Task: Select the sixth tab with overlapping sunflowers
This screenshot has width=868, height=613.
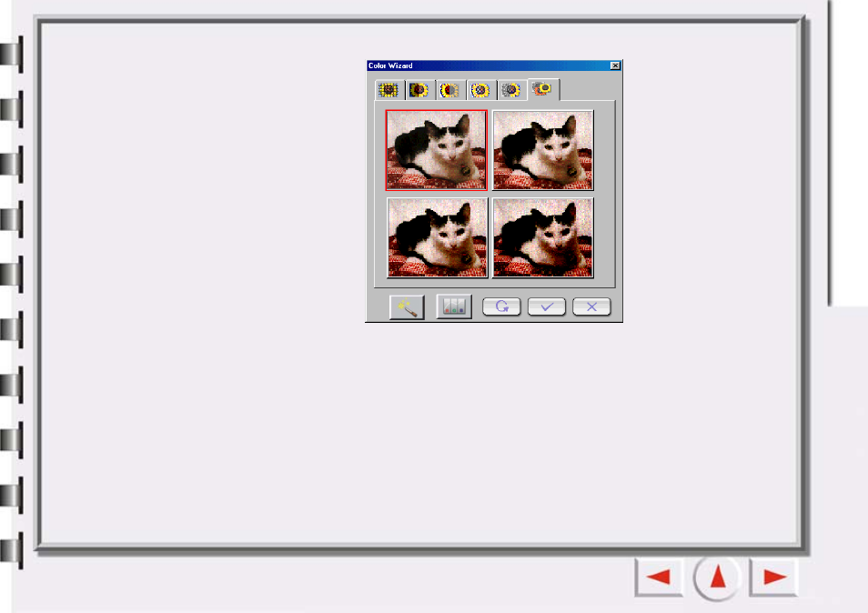Action: click(x=543, y=89)
